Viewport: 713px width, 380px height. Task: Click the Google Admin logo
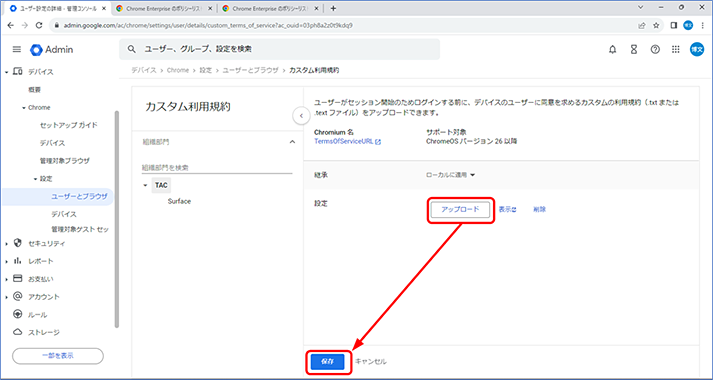[51, 50]
